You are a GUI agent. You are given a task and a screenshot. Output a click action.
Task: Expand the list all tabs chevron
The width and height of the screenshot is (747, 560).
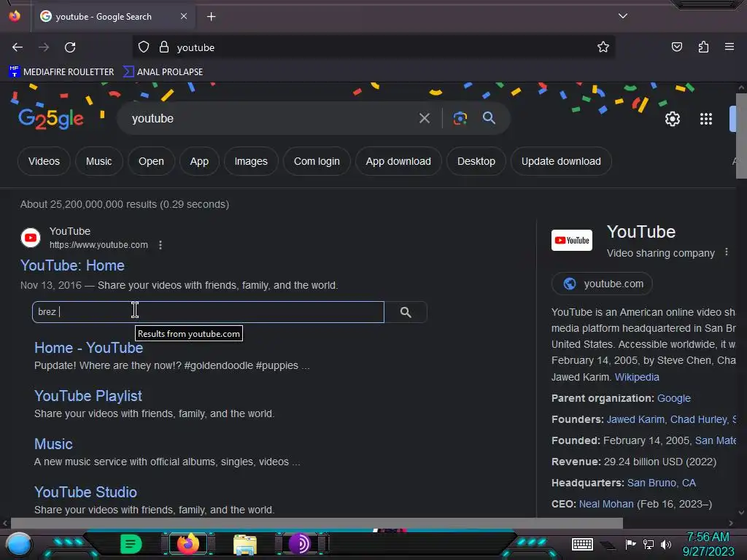623,16
